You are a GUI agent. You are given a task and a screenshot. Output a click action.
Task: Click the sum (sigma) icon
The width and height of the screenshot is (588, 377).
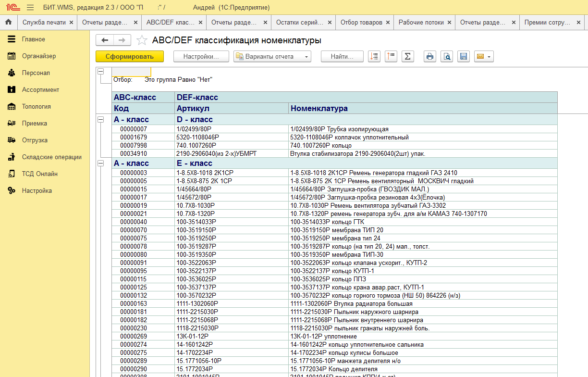pos(407,57)
